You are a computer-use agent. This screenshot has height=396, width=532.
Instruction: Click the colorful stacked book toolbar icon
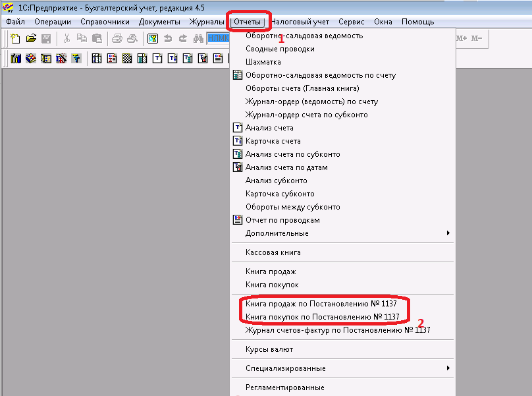point(31,59)
